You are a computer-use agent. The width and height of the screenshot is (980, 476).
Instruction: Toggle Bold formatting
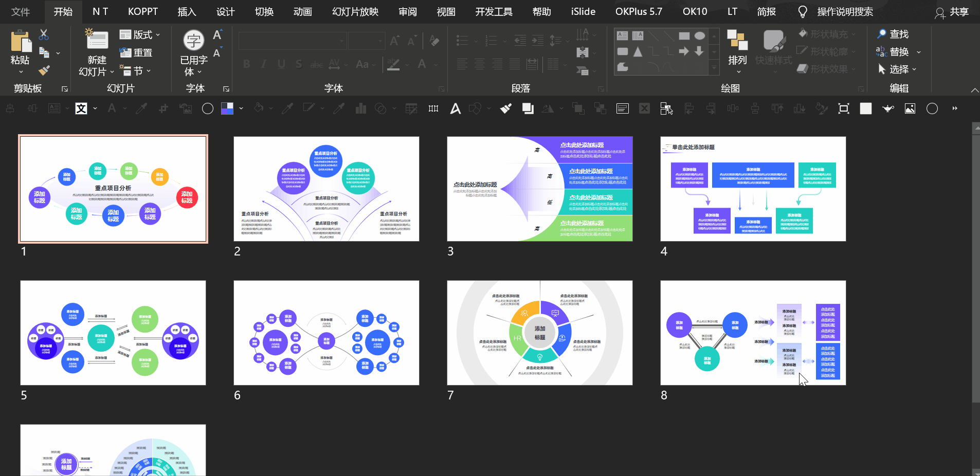pos(247,64)
